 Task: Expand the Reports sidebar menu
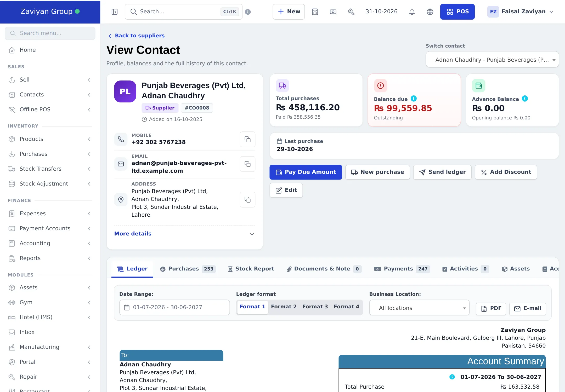(50, 258)
